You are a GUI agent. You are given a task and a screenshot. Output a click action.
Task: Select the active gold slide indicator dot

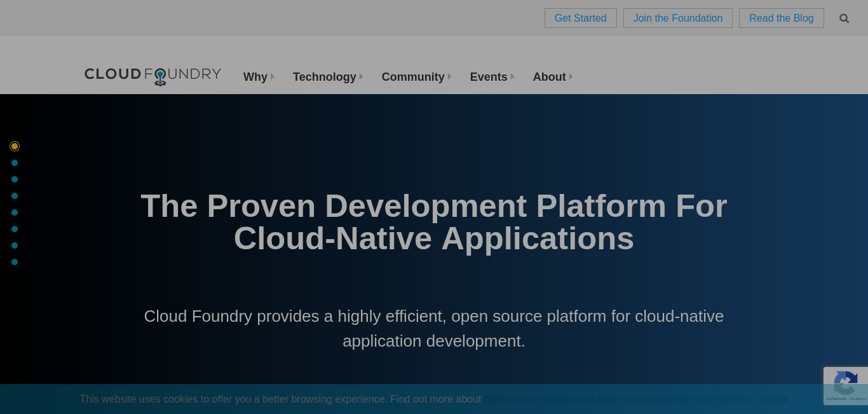(15, 146)
